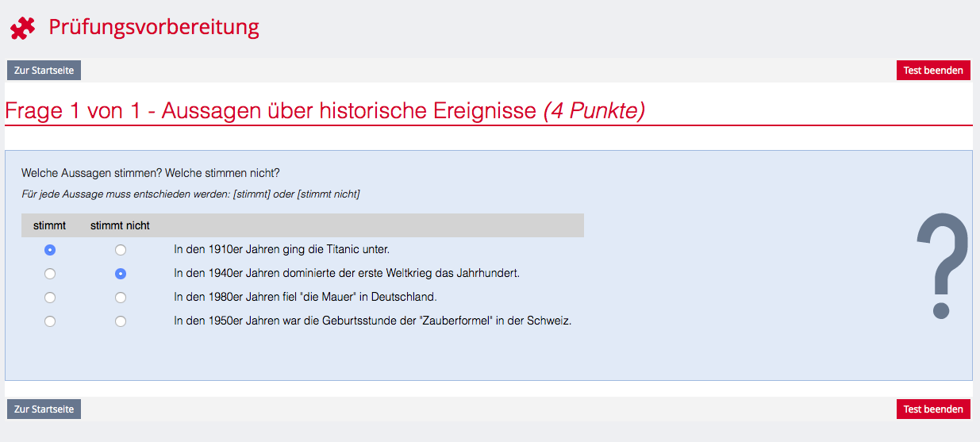Screen dimensions: 980x442
Task: Select 'stimmt nicht' for the Titanic statement
Action: [121, 250]
